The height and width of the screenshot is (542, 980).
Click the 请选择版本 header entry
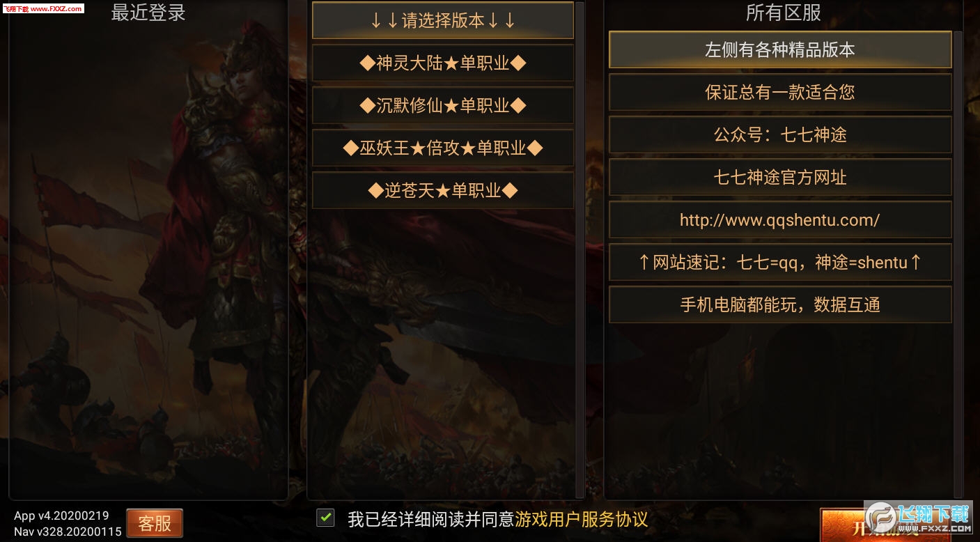pos(443,20)
